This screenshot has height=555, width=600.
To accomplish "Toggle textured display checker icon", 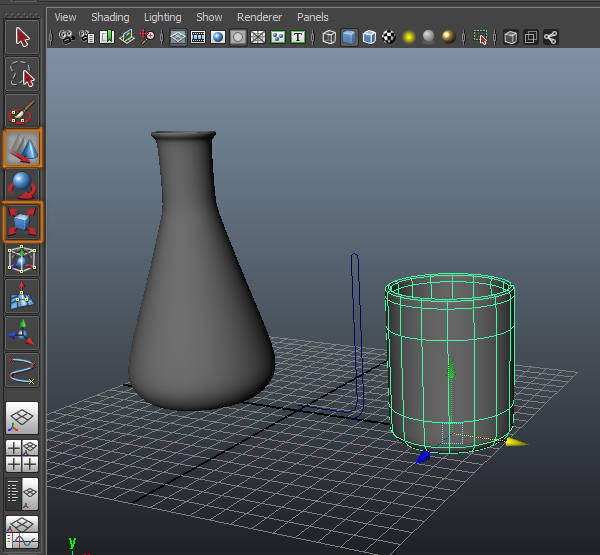I will pyautogui.click(x=388, y=38).
